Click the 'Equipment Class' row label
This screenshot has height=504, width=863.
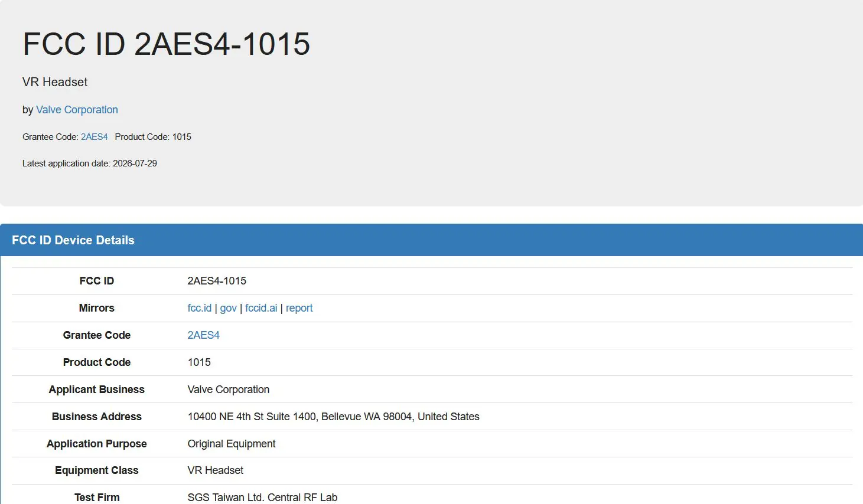97,470
